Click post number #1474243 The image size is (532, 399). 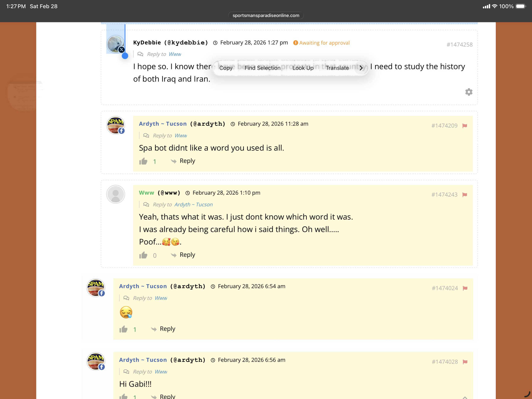click(444, 195)
